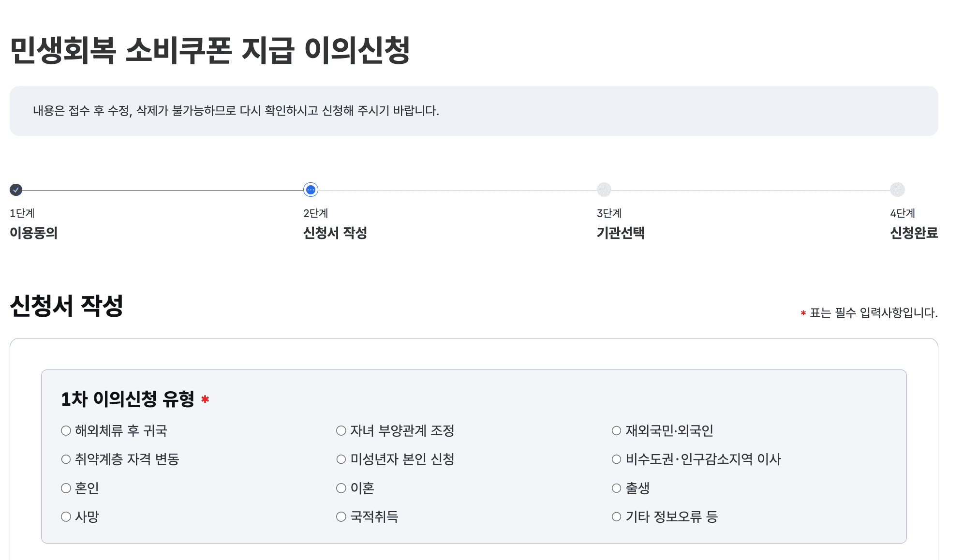Select 비수도권·인구감소지역 이사 radio button
Screen dimensions: 978x560
[617, 459]
